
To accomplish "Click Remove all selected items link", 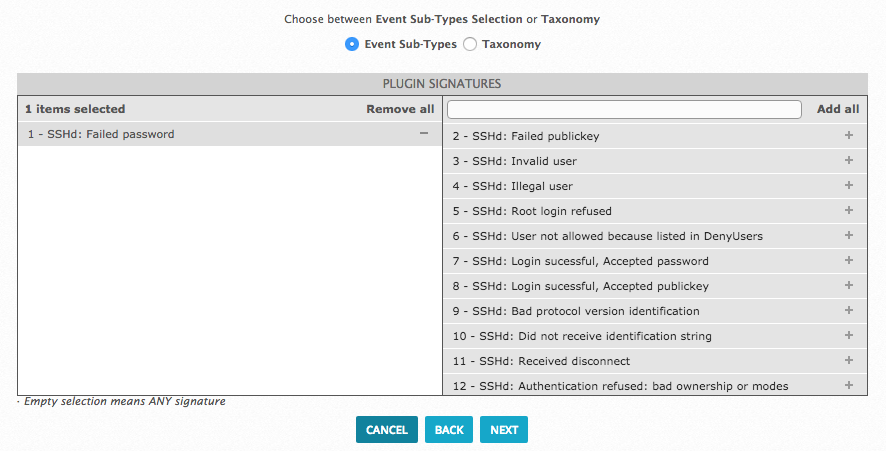I will [400, 109].
